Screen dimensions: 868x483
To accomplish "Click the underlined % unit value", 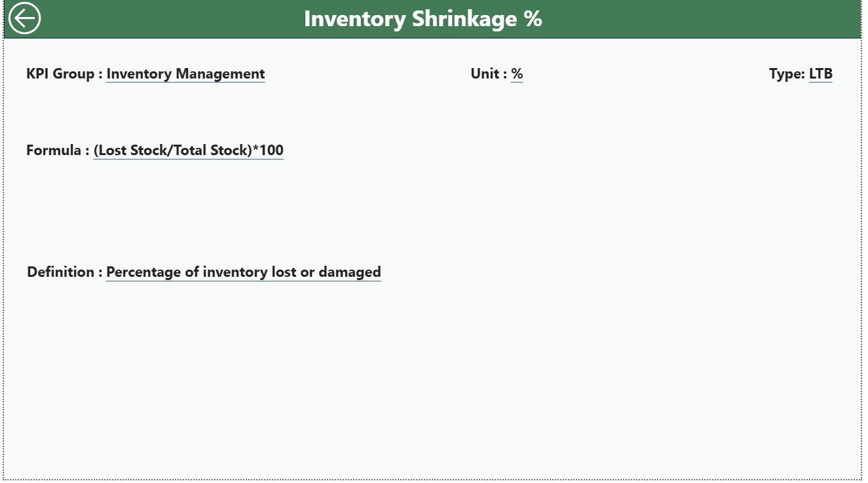I will [x=516, y=74].
